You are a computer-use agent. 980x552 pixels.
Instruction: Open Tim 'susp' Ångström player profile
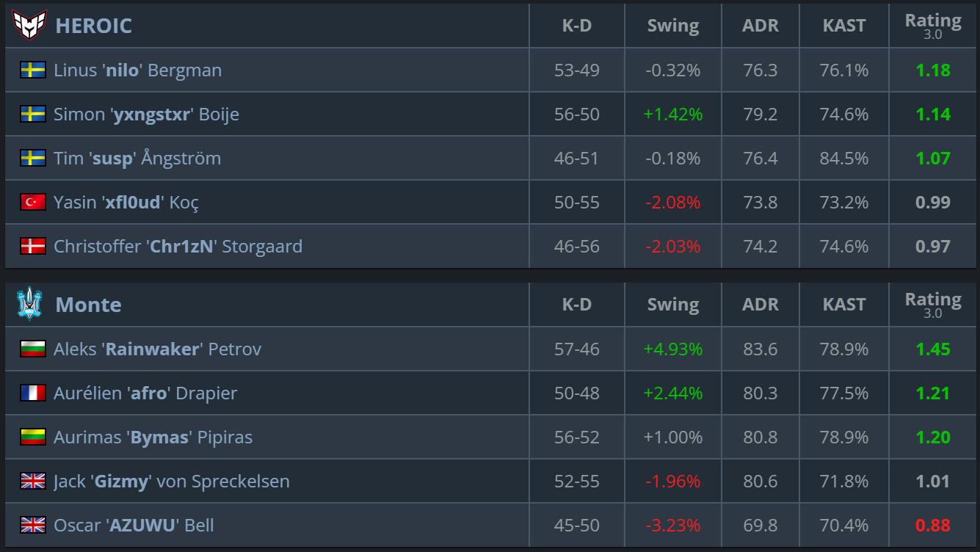tap(137, 159)
